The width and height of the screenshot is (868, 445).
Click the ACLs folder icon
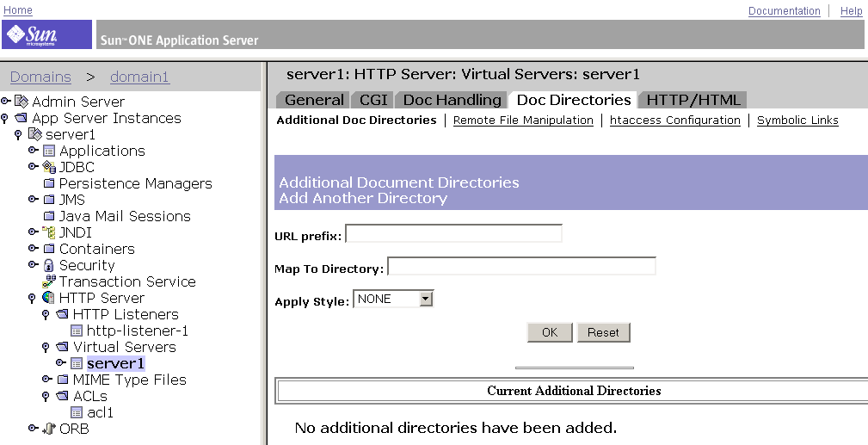point(63,396)
